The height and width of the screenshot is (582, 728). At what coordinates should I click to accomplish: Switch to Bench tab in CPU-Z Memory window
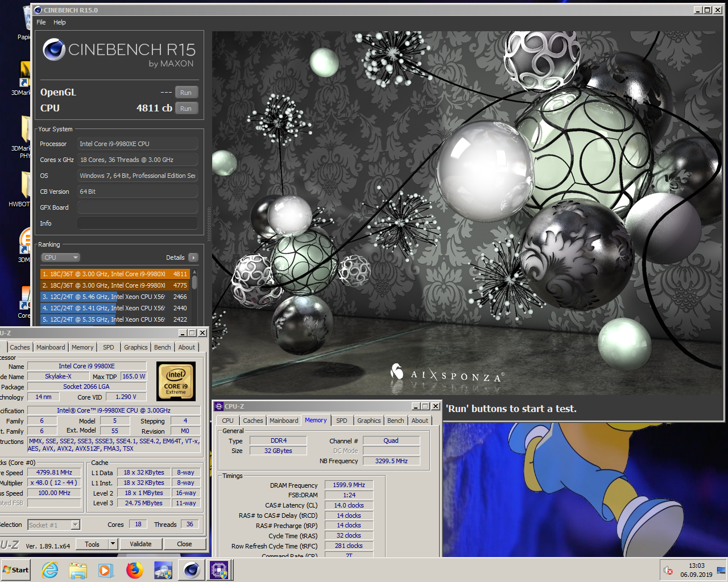[x=395, y=421]
